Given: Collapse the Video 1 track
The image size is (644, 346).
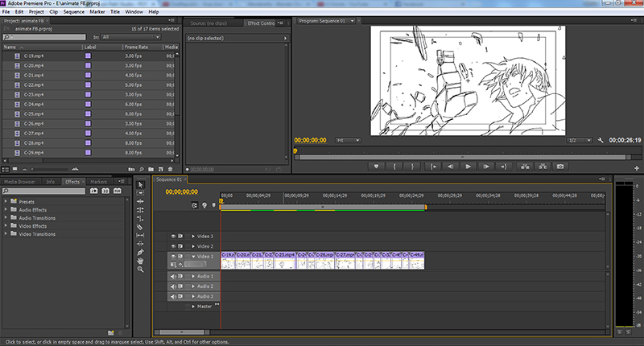Looking at the screenshot, I should click(193, 257).
